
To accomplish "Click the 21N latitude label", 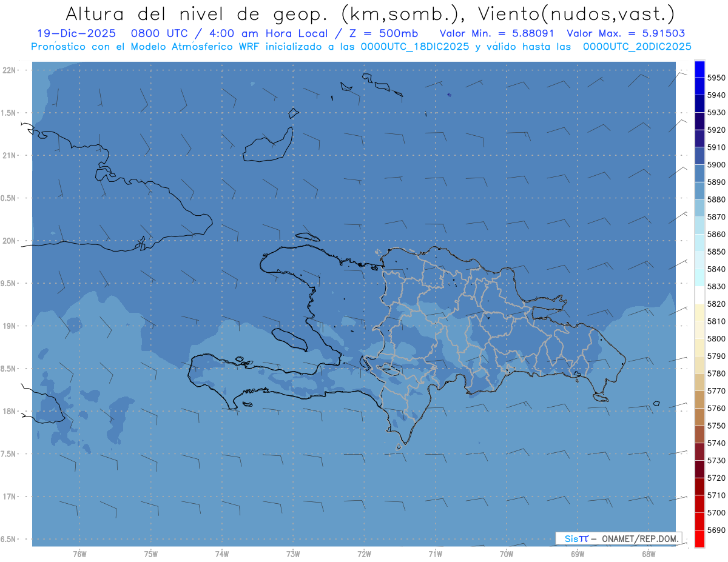I will point(9,155).
